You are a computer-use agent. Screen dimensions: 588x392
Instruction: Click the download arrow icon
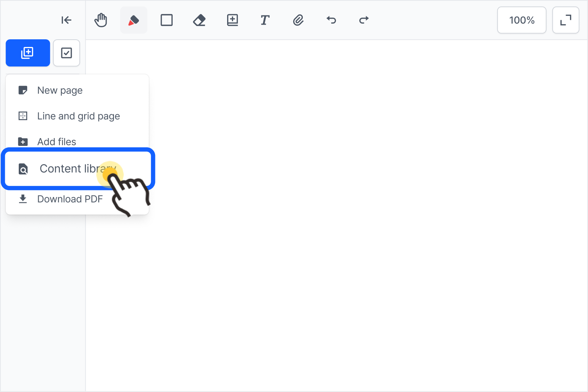click(x=23, y=199)
